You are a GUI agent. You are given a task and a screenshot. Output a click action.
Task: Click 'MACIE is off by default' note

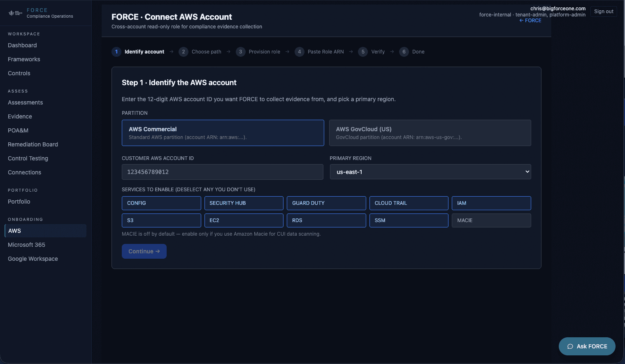[x=221, y=234]
